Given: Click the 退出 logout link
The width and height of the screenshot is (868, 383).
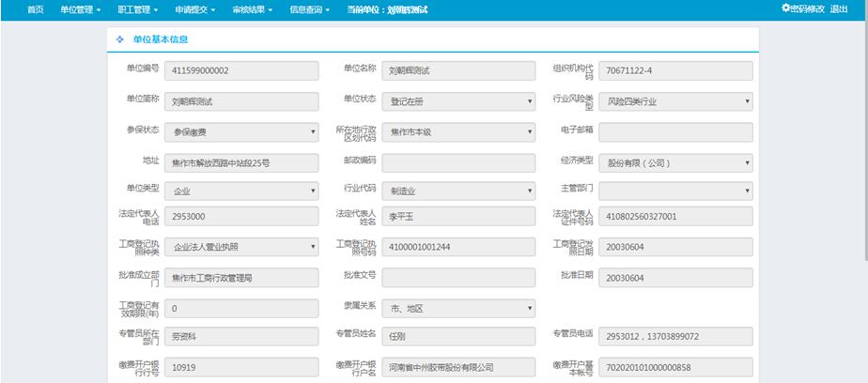Looking at the screenshot, I should click(839, 8).
